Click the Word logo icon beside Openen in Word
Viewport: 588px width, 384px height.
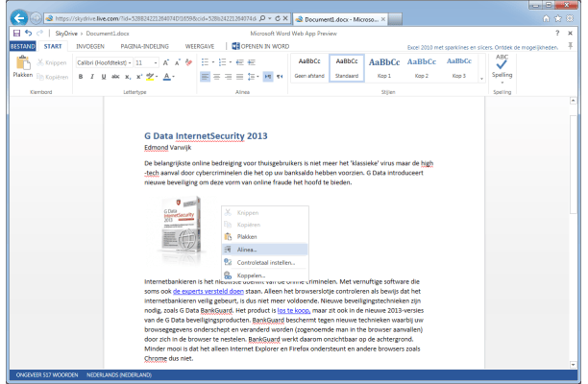(235, 46)
